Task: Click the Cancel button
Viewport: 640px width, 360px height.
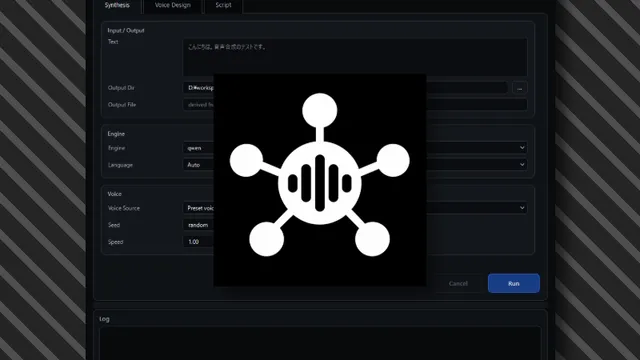Action: pyautogui.click(x=458, y=283)
